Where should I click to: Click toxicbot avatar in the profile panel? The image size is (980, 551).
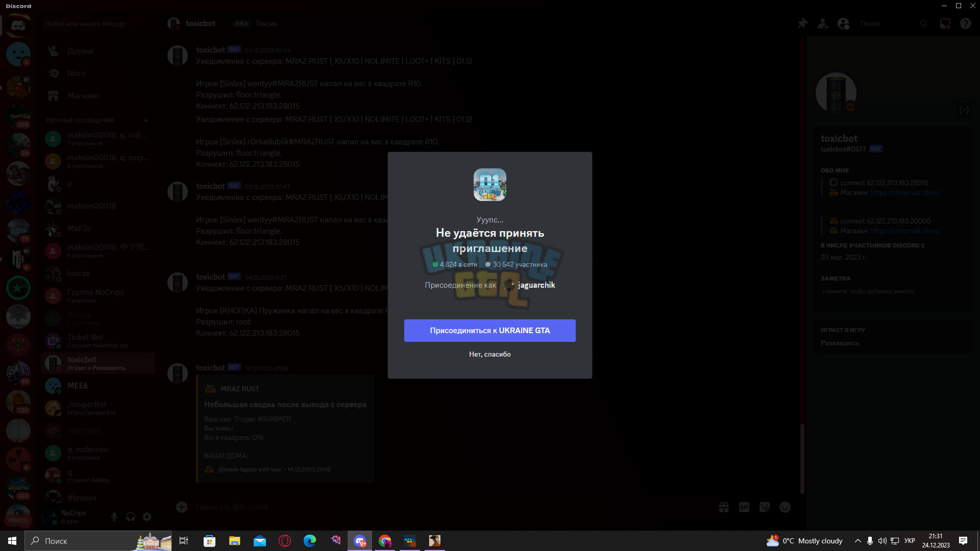[836, 93]
